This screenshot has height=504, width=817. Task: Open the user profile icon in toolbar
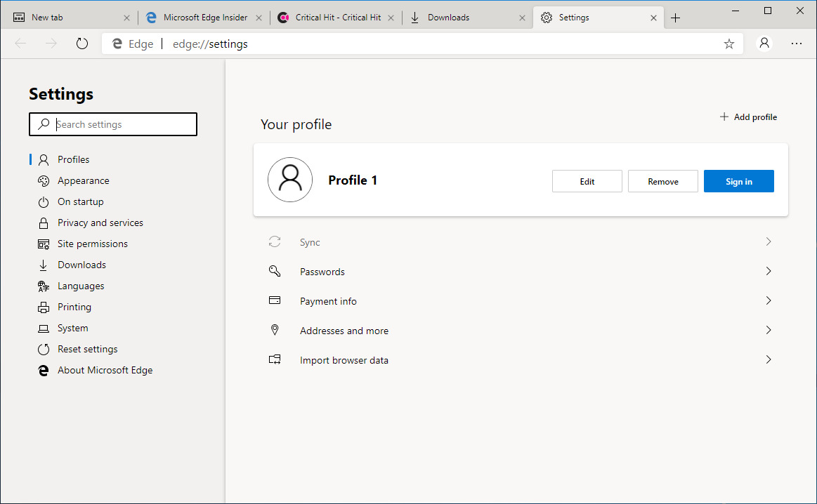tap(764, 44)
